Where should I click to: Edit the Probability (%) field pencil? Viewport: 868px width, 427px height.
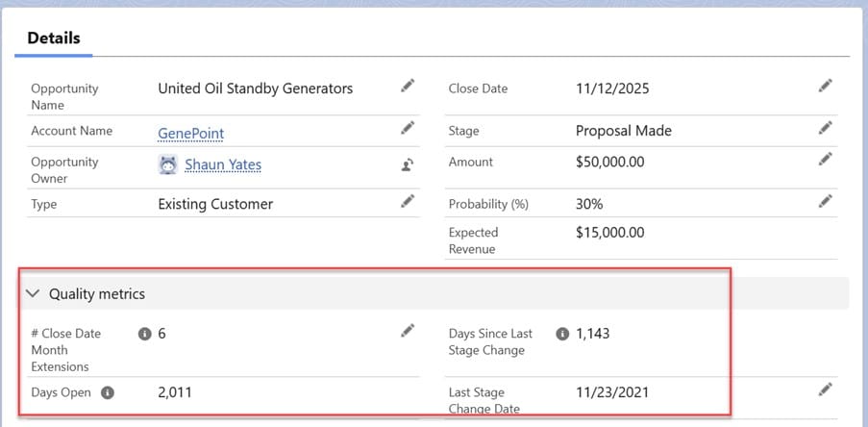click(825, 201)
